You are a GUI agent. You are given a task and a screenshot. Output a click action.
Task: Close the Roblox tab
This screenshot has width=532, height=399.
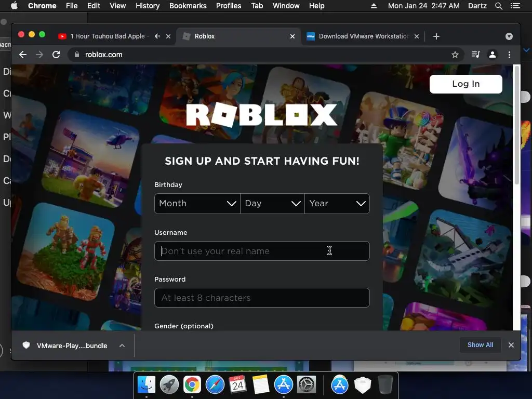click(x=292, y=36)
